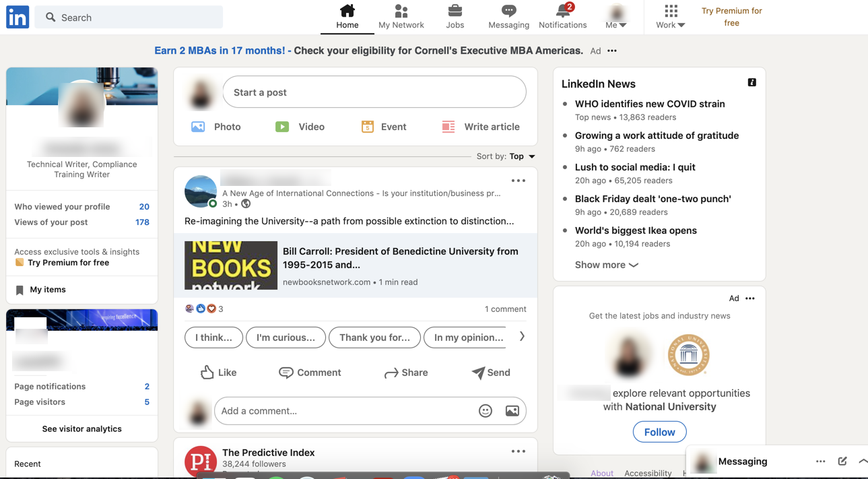Expand Show more in LinkedIn News
The image size is (868, 479).
[605, 265]
